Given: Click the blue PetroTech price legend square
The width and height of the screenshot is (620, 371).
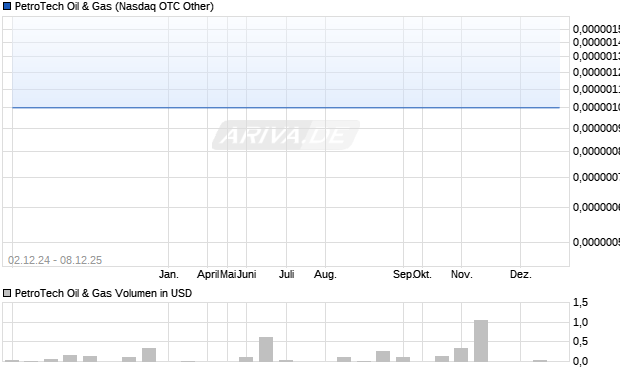Looking at the screenshot, I should coord(7,6).
